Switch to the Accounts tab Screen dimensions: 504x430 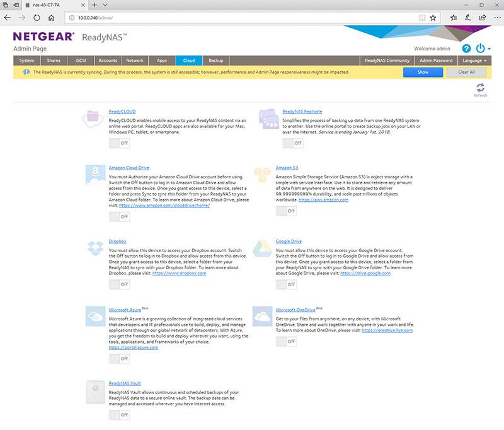(x=108, y=61)
